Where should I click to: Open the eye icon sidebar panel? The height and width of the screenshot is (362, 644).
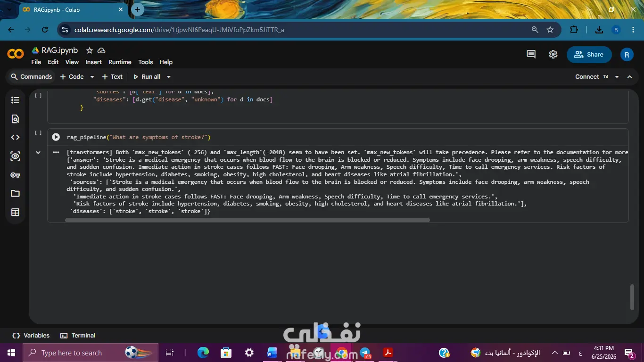point(15,156)
